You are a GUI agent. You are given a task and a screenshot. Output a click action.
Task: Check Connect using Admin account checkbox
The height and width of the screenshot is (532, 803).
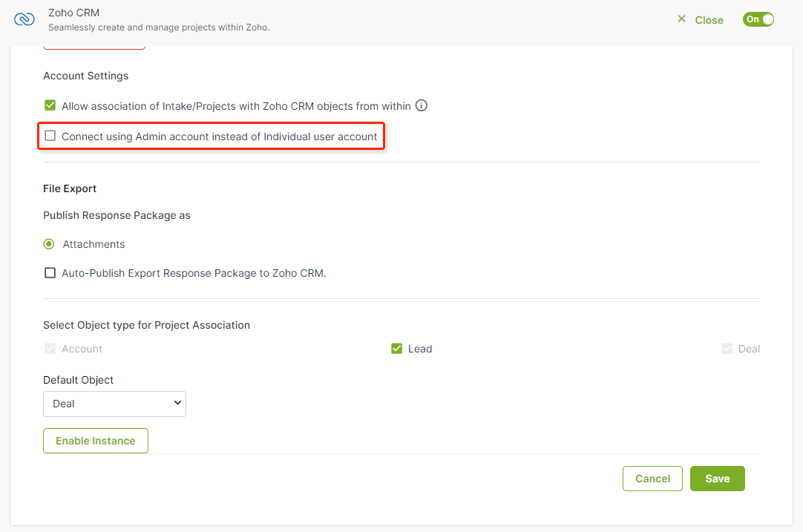point(50,136)
